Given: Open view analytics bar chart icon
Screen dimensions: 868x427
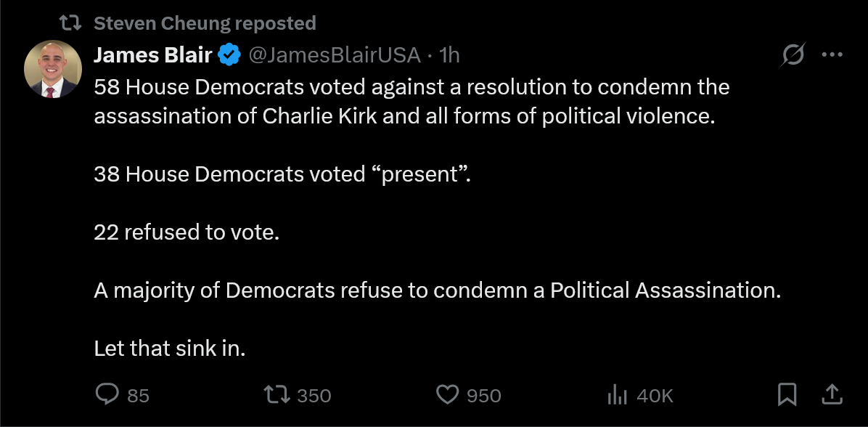Looking at the screenshot, I should [x=617, y=396].
